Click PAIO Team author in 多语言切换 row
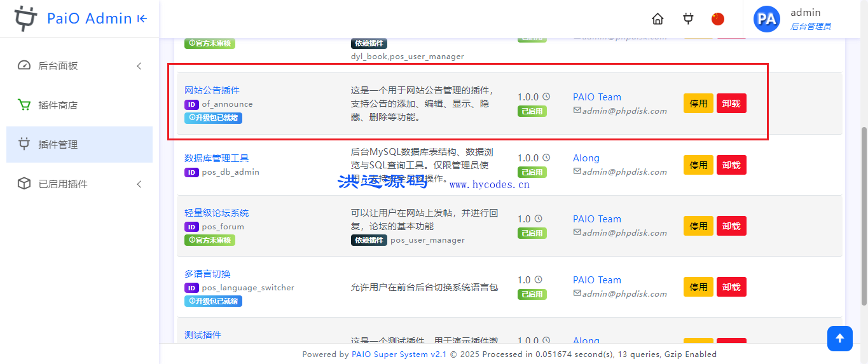The height and width of the screenshot is (364, 868). pyautogui.click(x=597, y=280)
